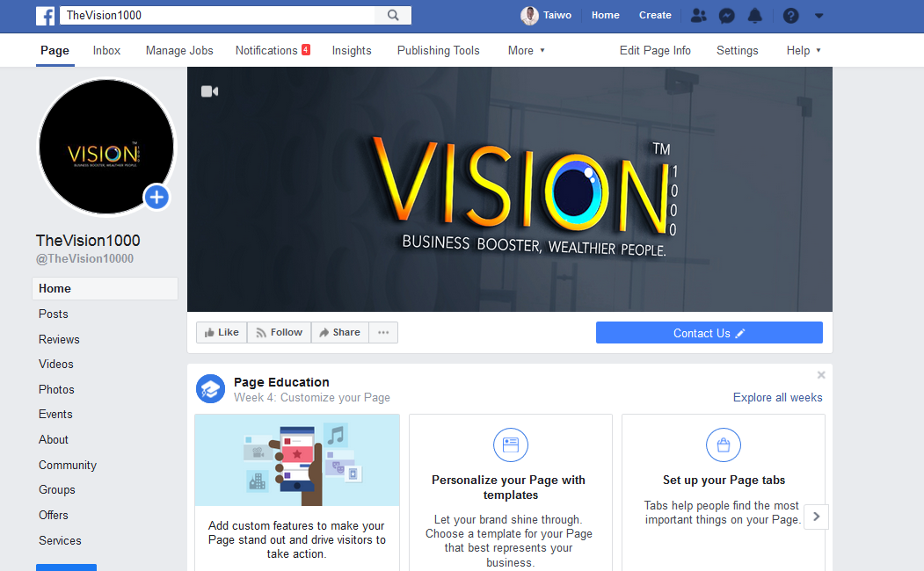Open the account dropdown arrow in top bar
924x571 pixels.
pos(819,16)
